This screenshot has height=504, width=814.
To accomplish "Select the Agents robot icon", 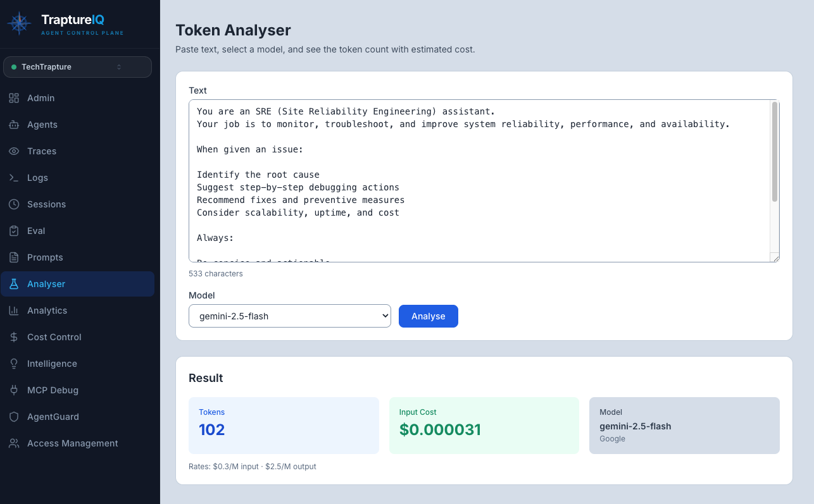I will [x=13, y=125].
